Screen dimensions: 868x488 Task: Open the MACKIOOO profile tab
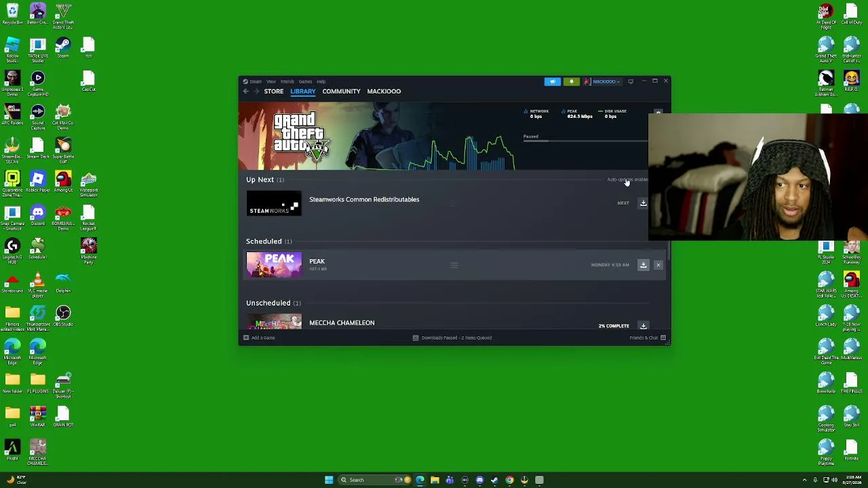point(384,91)
